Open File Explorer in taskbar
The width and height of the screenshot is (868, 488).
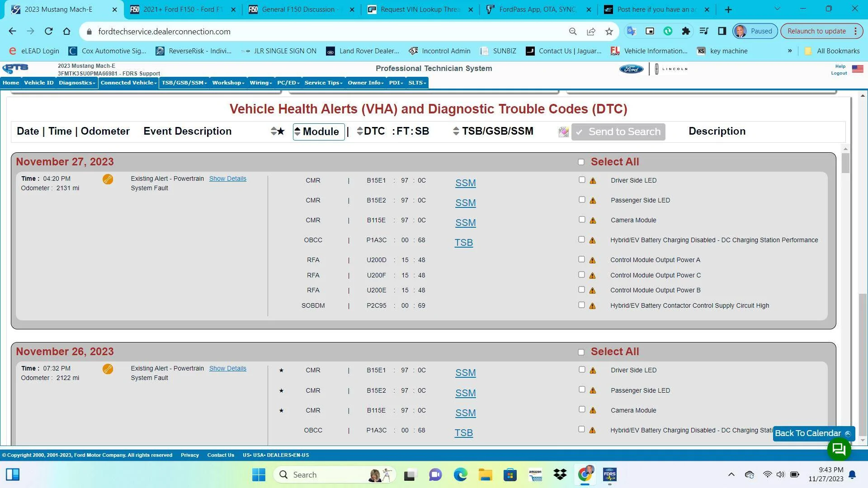(x=485, y=475)
